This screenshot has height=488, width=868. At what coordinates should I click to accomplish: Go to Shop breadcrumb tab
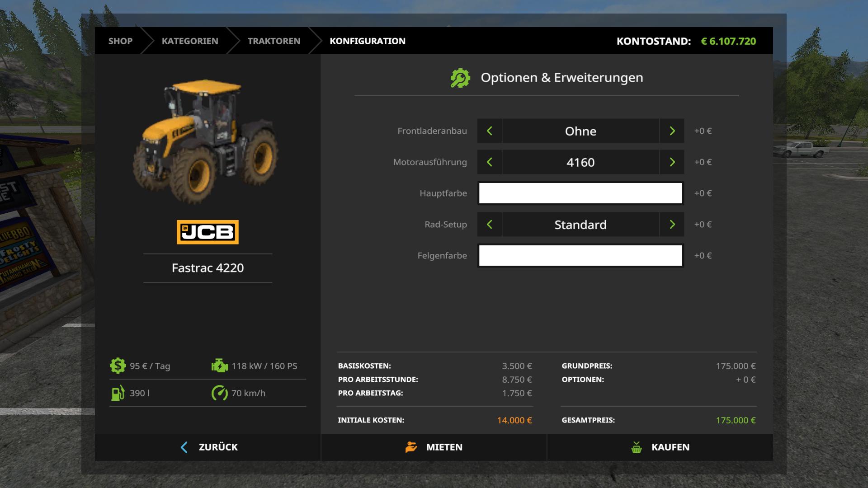tap(120, 41)
